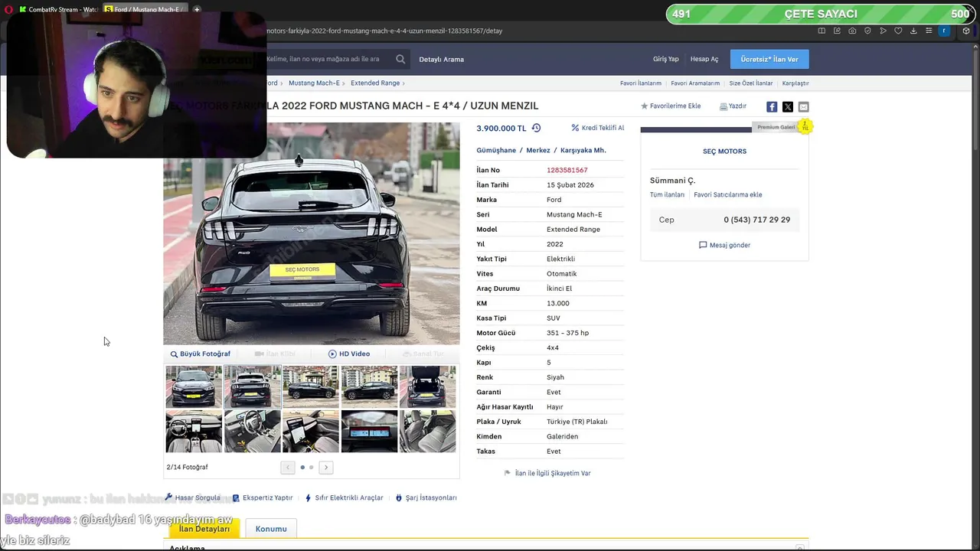This screenshot has width=980, height=551.
Task: Open Detaylı Arama advanced search
Action: click(442, 59)
